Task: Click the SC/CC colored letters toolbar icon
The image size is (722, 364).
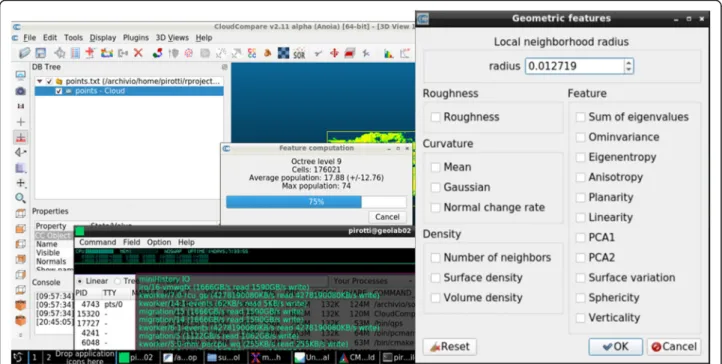Action: click(252, 53)
